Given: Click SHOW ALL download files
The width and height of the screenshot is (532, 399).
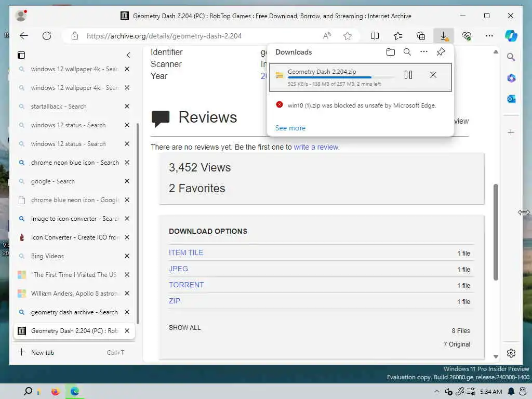Looking at the screenshot, I should point(184,328).
